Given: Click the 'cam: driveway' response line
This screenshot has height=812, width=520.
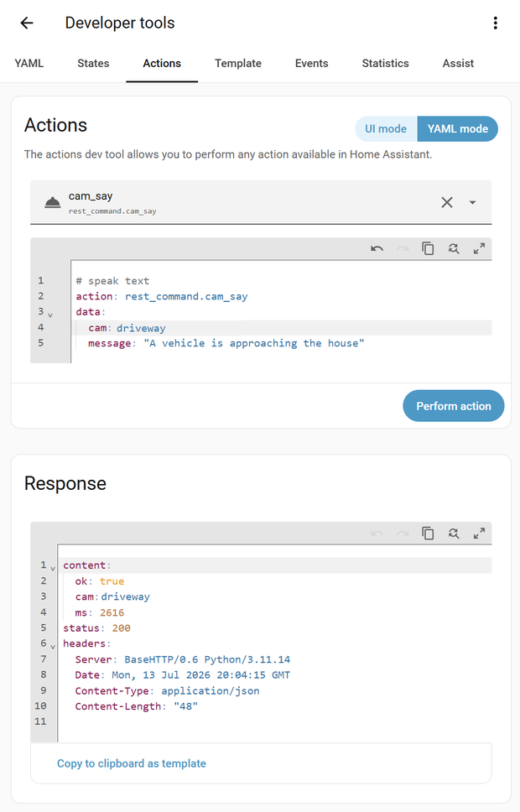Looking at the screenshot, I should pyautogui.click(x=112, y=596).
